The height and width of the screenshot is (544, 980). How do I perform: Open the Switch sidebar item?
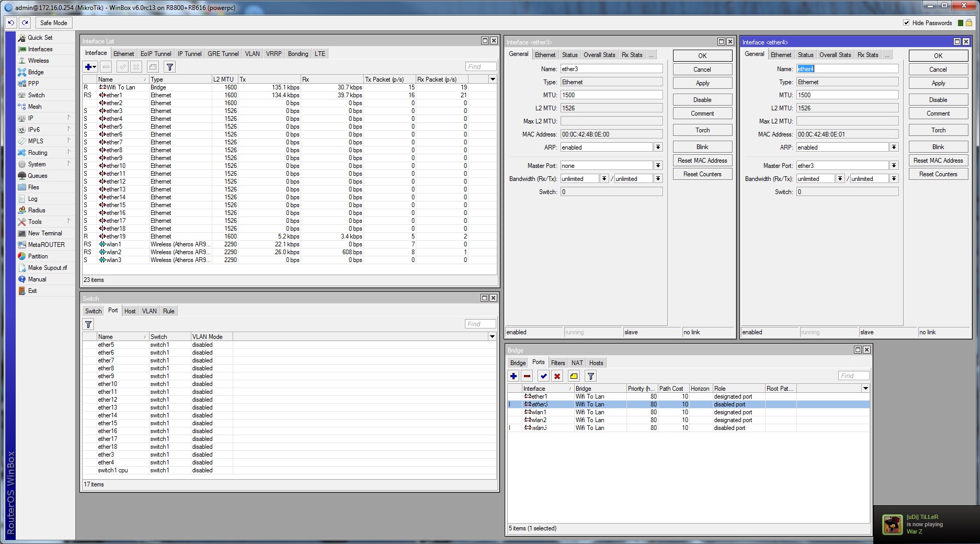click(36, 95)
